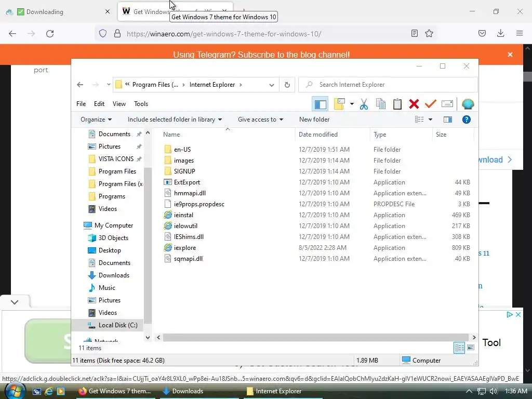Click navigation pane scroll down arrow

point(148,337)
